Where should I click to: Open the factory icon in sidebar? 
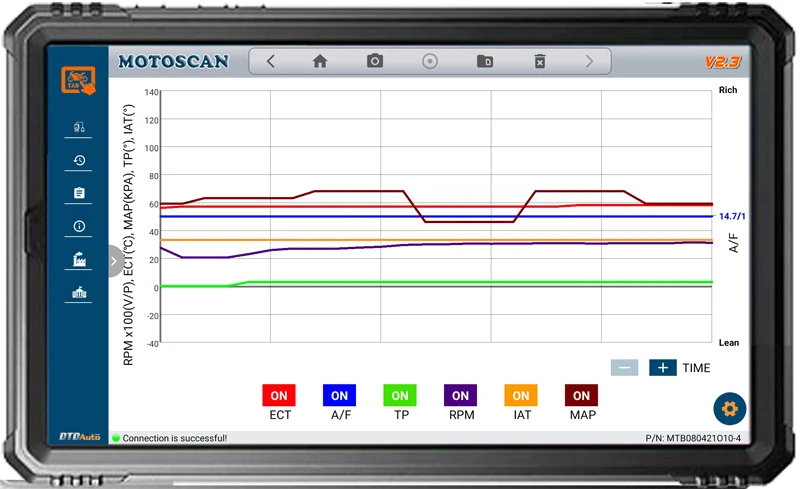[x=79, y=259]
